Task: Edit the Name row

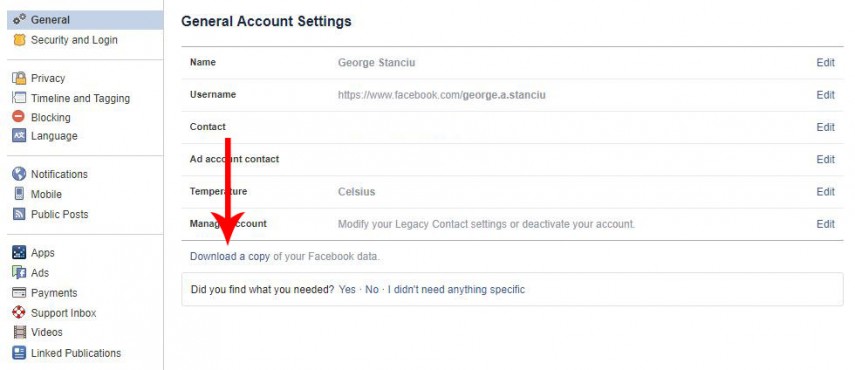Action: click(x=825, y=62)
